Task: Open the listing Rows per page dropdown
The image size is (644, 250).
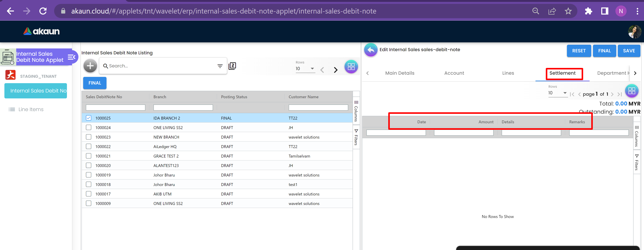Action: [305, 69]
